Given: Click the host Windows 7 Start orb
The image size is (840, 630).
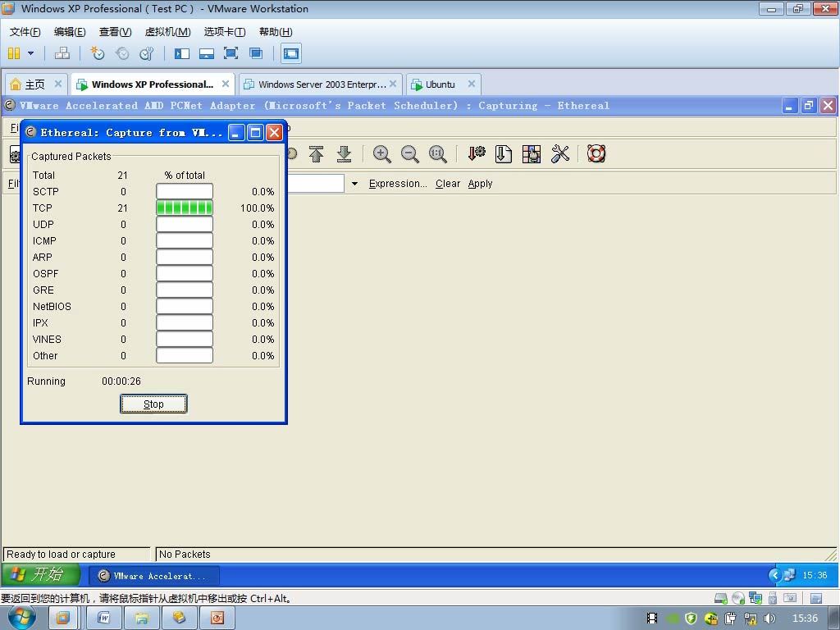Looking at the screenshot, I should click(x=21, y=617).
